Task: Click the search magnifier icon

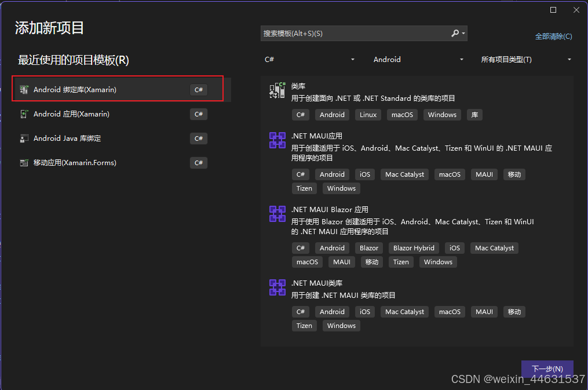Action: pos(455,34)
